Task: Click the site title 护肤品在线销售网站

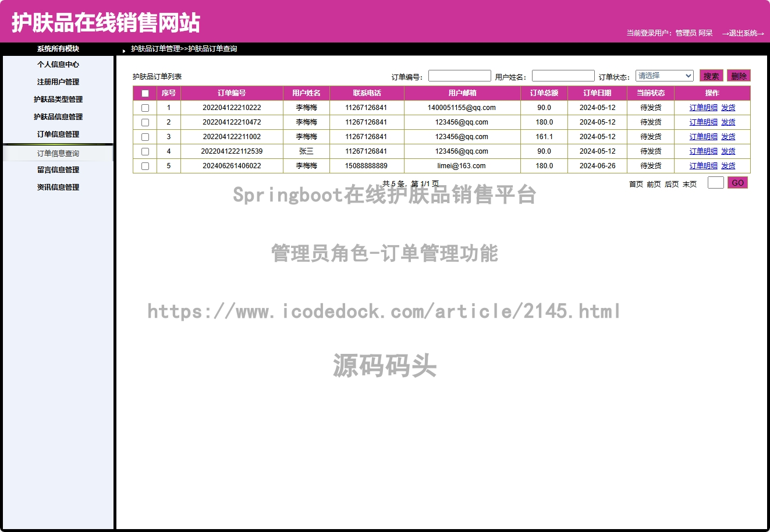Action: coord(106,23)
